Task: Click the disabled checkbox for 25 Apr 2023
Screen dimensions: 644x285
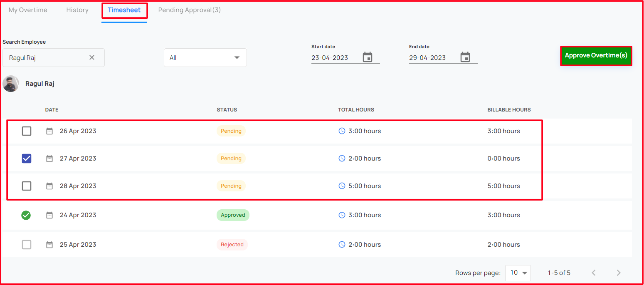Action: (x=27, y=245)
